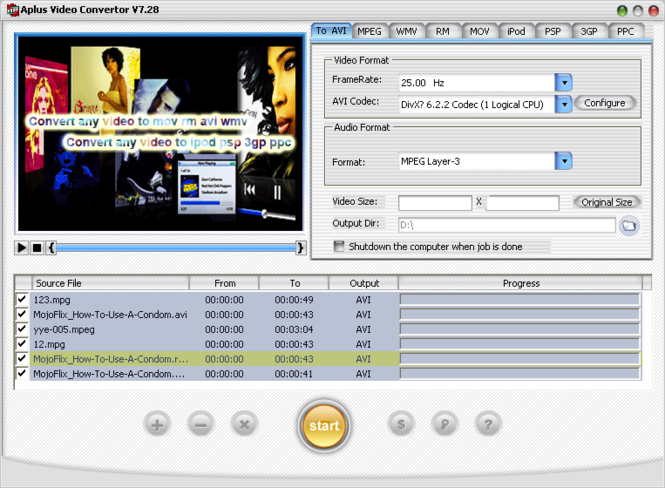Start conversion with the orange start button
The width and height of the screenshot is (665, 488).
324,426
